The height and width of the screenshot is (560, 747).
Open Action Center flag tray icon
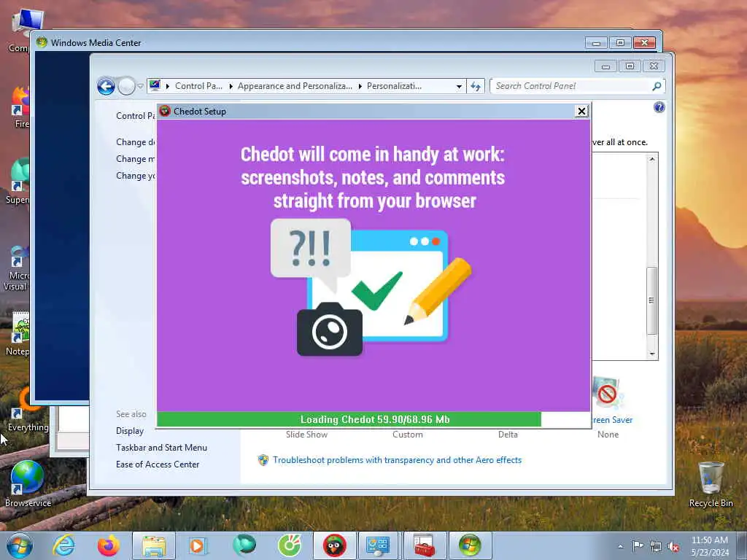click(x=638, y=546)
